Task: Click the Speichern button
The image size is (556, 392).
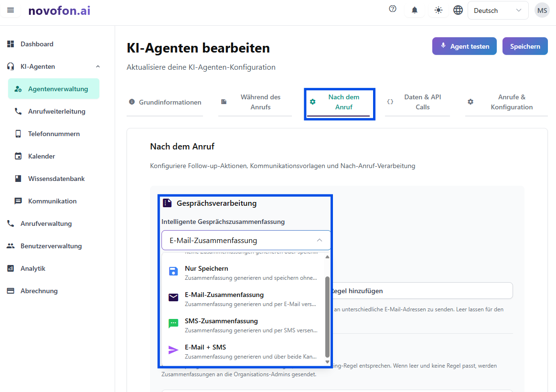Action: click(x=525, y=46)
